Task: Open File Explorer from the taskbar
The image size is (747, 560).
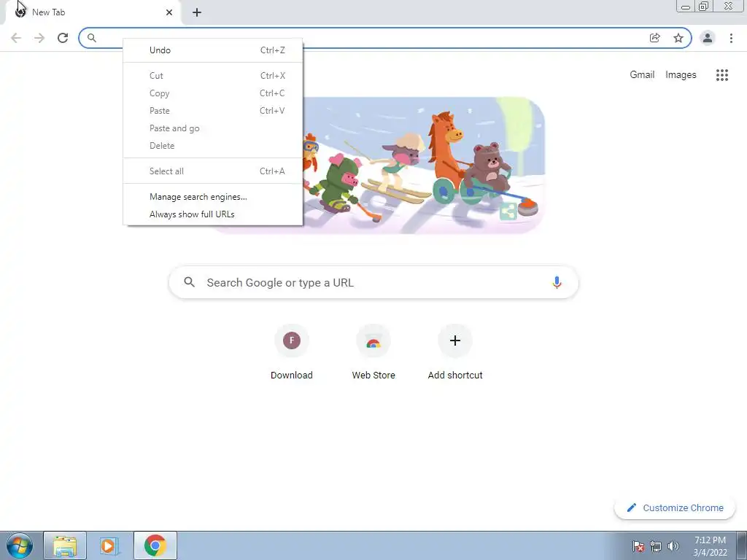Action: tap(65, 545)
